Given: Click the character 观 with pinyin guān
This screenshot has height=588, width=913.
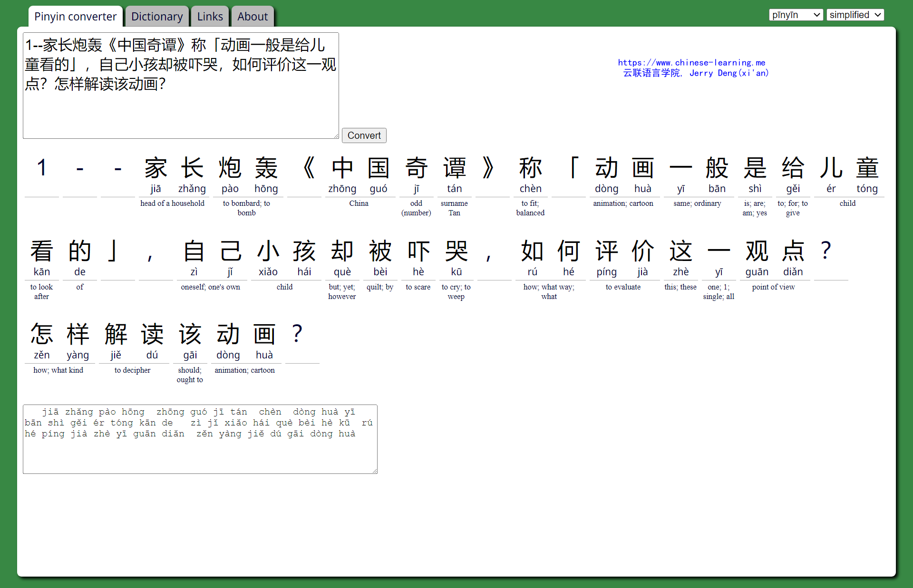Looking at the screenshot, I should 757,251.
